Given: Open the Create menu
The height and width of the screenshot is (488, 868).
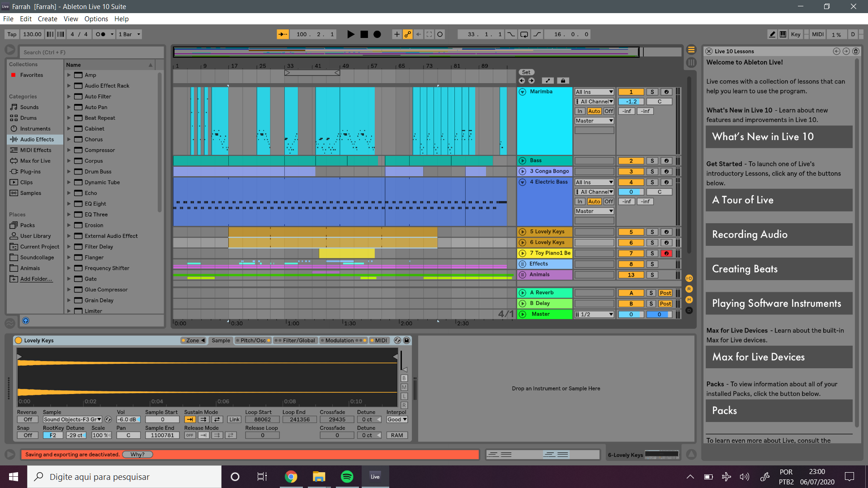Looking at the screenshot, I should [x=47, y=19].
